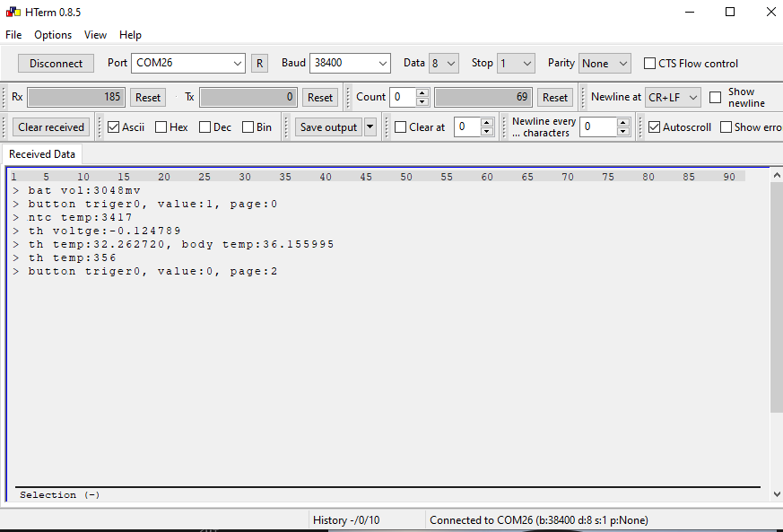Click the received data vertical scrollbar thumb
The image size is (783, 532).
pyautogui.click(x=777, y=297)
